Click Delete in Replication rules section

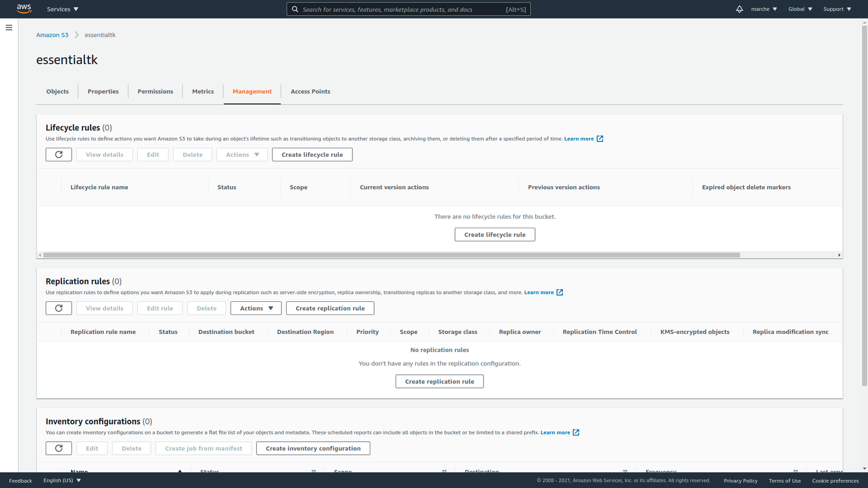[x=207, y=308]
